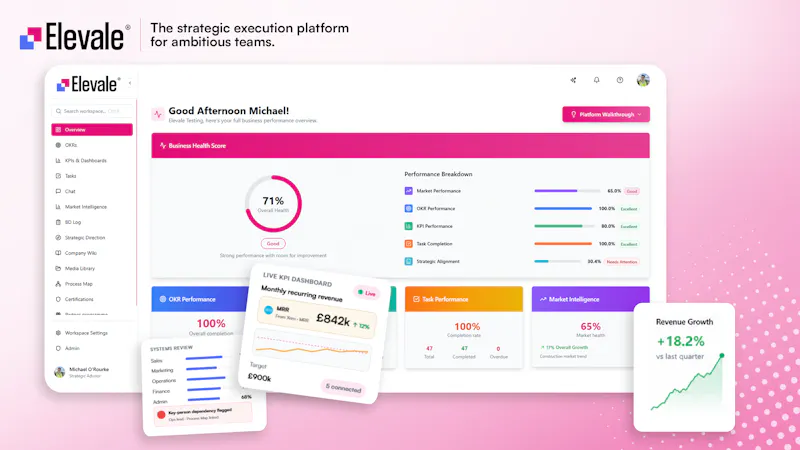
Task: Open Michael O'Rourke profile avatar in sidebar
Action: click(x=60, y=372)
